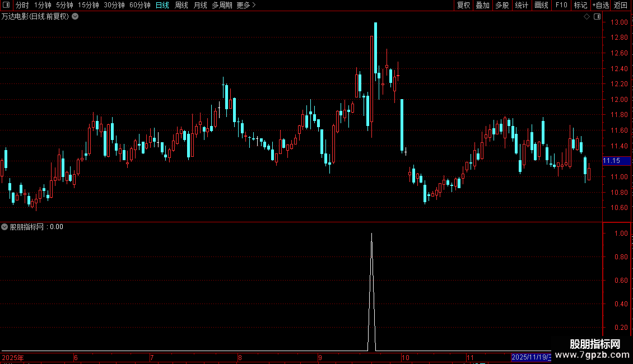Click the 11.15 current price tag
Image resolution: width=633 pixels, height=364 pixels.
616,161
